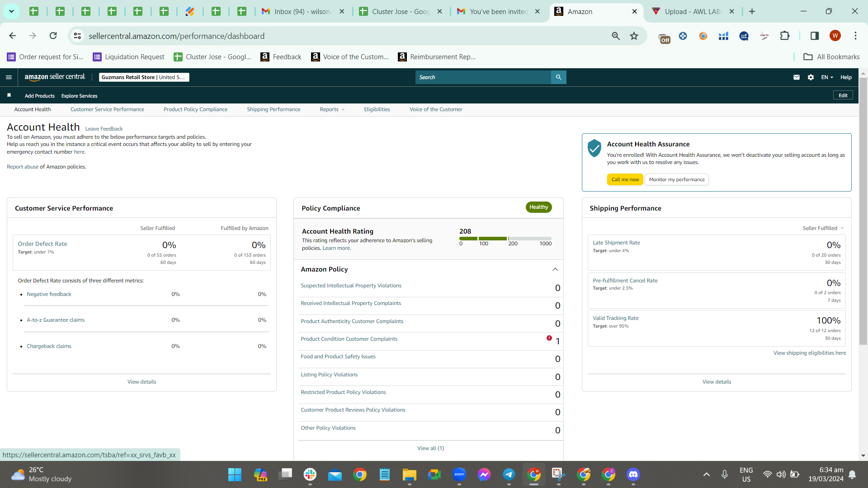Show hidden system tray icons

[706, 474]
